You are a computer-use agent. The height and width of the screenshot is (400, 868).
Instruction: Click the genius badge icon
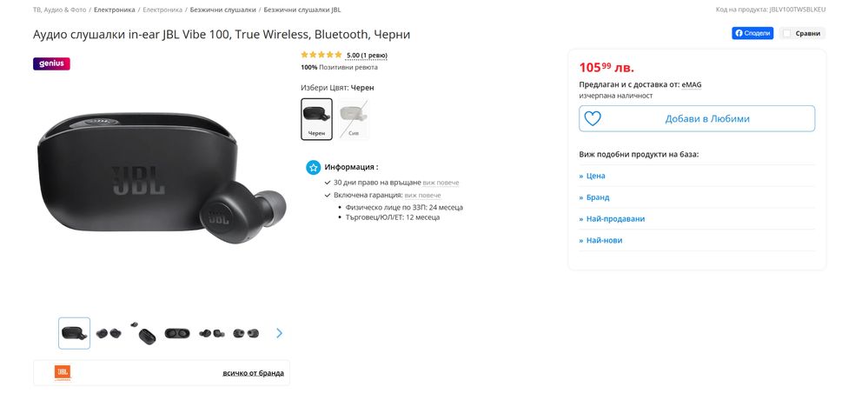point(51,63)
